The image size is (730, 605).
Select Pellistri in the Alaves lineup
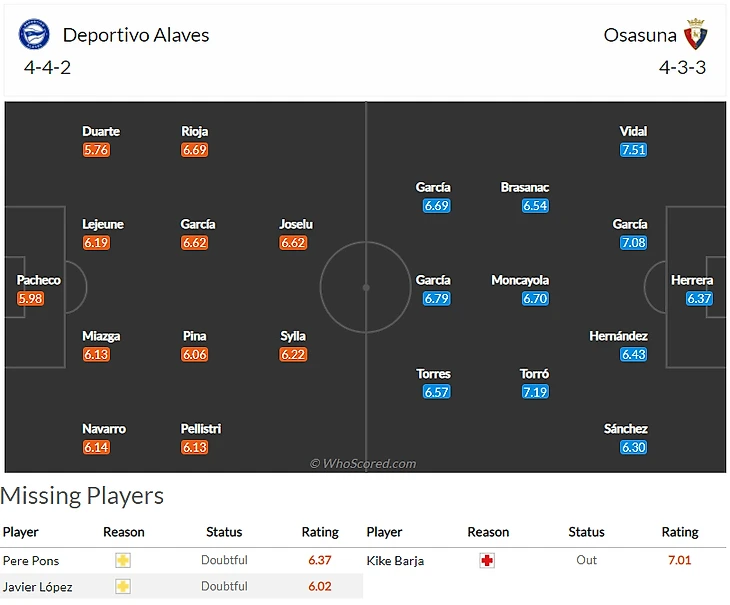(x=201, y=429)
